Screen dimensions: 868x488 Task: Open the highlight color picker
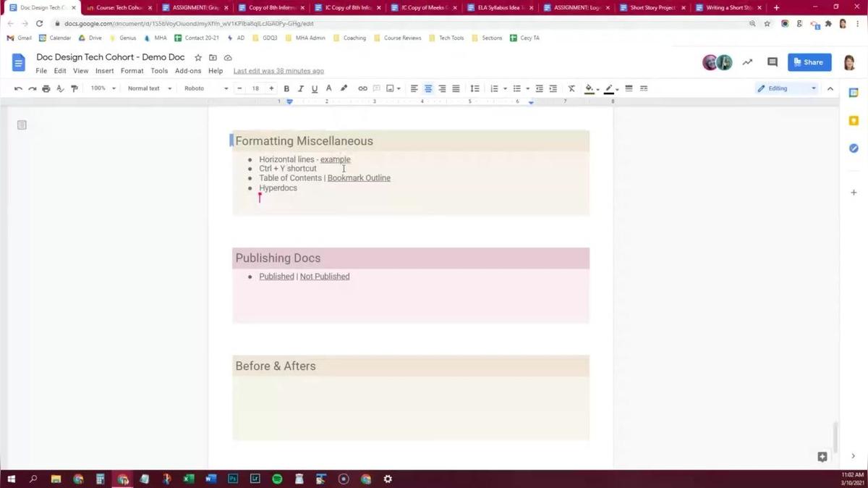[x=590, y=88]
